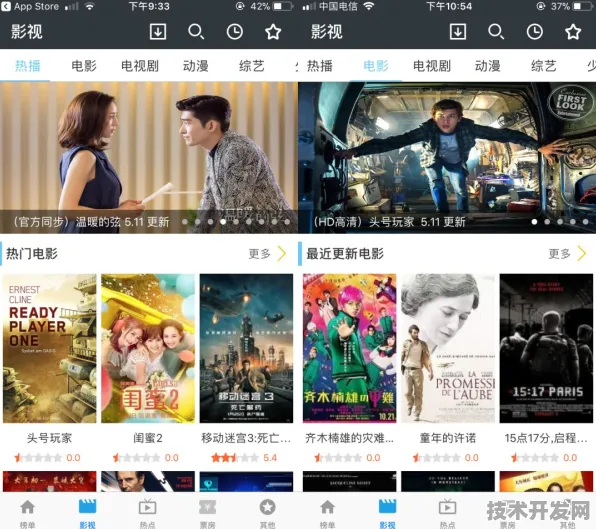This screenshot has width=596, height=529.
Task: Switch to 动漫 tab in left screen
Action: tap(195, 66)
